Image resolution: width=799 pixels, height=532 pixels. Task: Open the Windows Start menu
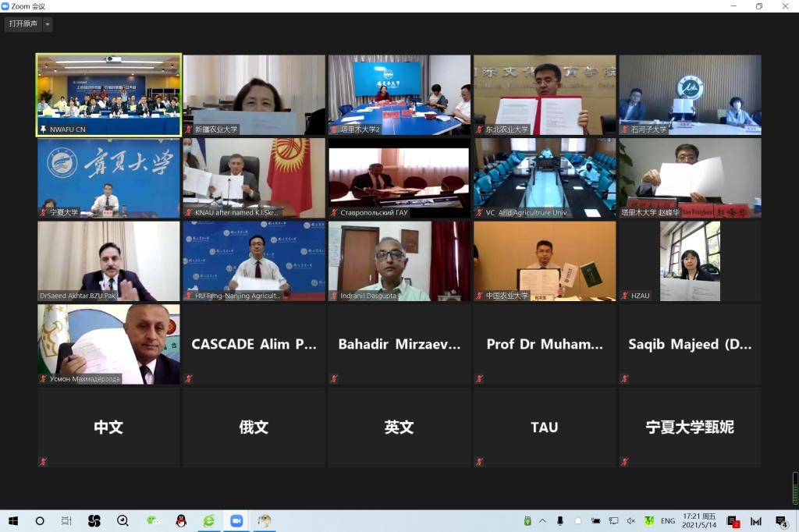coord(13,520)
